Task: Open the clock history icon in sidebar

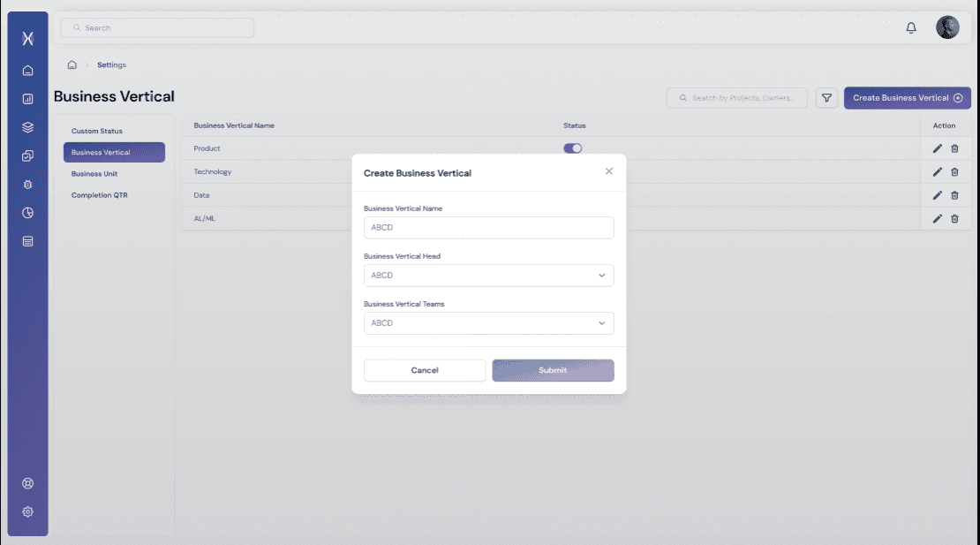Action: click(27, 212)
